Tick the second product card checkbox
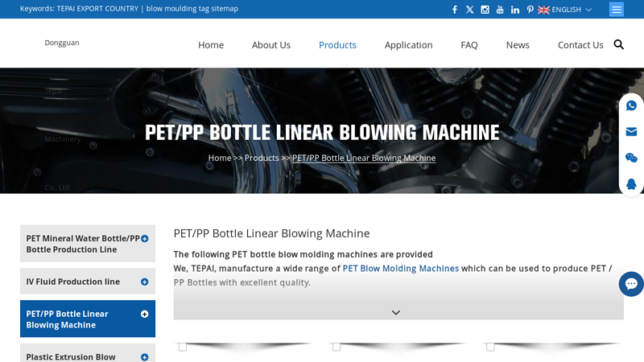 [336, 348]
